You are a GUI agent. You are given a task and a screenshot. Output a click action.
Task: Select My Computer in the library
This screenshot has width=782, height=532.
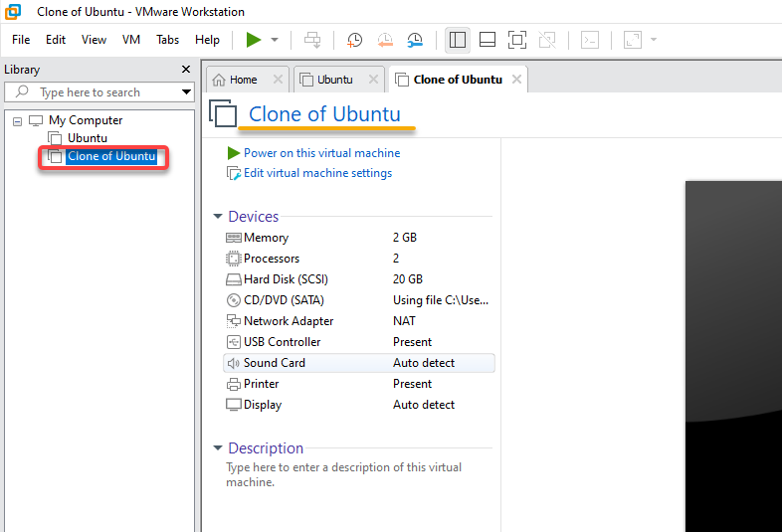[x=86, y=120]
